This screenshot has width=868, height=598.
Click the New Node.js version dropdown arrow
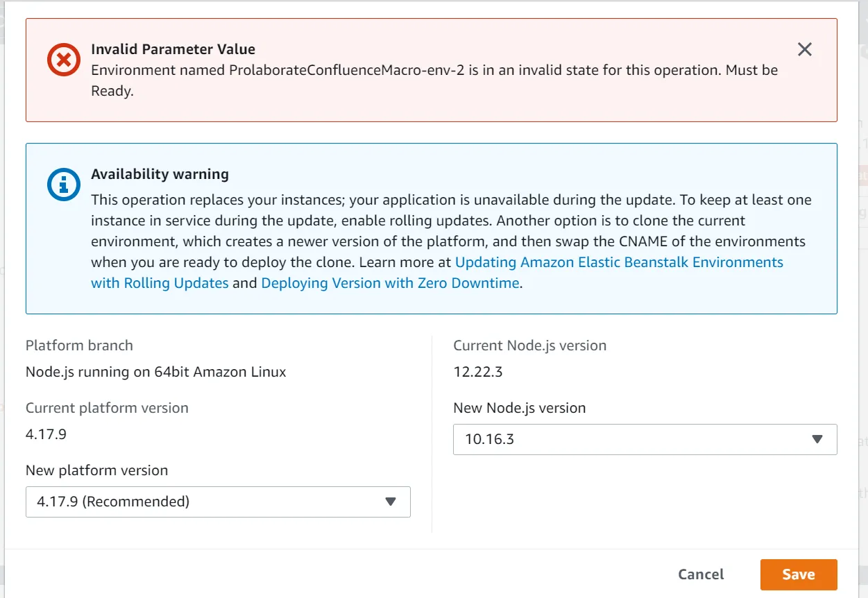point(817,439)
